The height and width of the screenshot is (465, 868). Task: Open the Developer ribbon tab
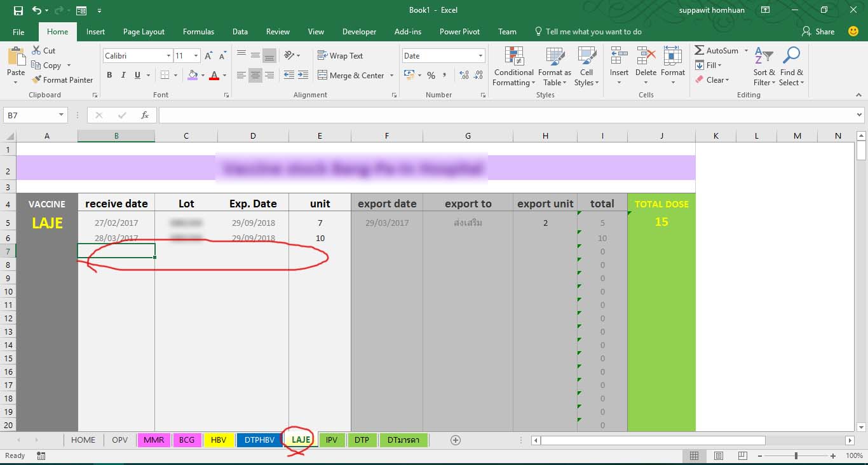coord(359,32)
